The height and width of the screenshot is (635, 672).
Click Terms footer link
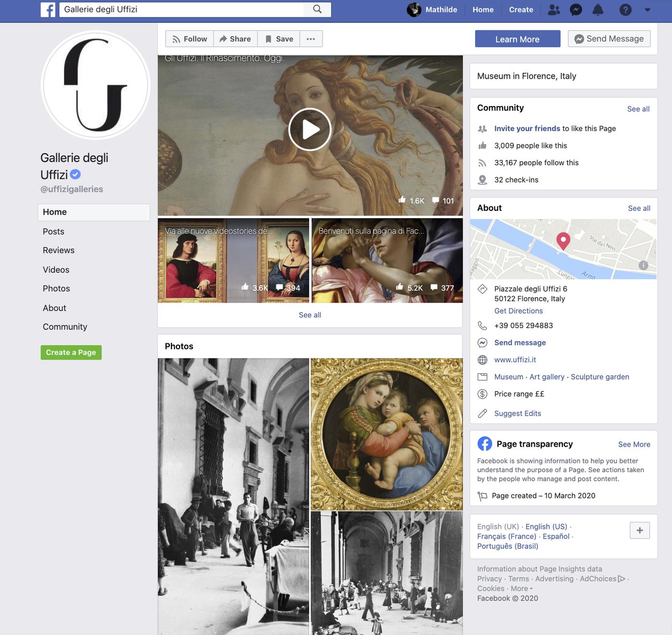click(518, 579)
